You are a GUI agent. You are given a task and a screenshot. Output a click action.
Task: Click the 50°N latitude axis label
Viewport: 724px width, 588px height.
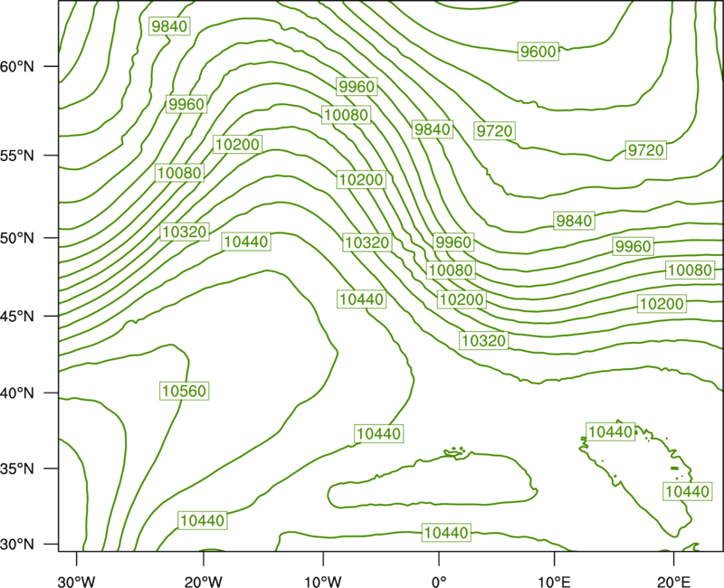tap(17, 238)
